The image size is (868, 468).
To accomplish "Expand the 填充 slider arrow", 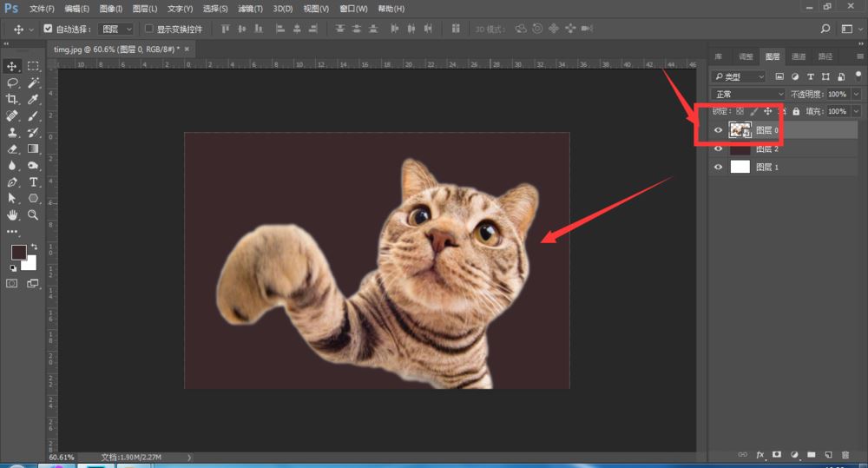I will pos(857,111).
